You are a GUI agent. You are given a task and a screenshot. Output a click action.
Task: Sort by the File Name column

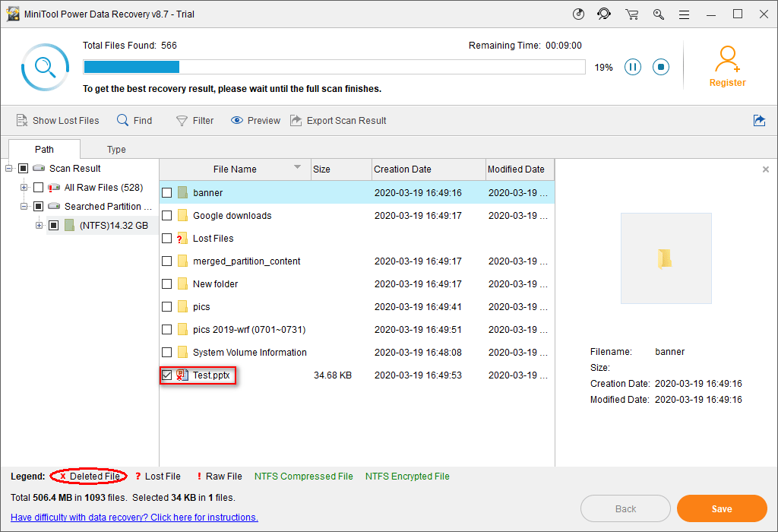point(236,169)
